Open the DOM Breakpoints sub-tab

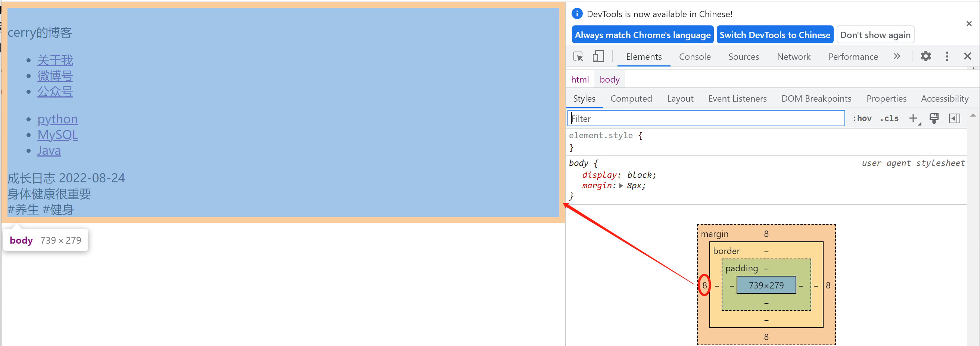816,99
